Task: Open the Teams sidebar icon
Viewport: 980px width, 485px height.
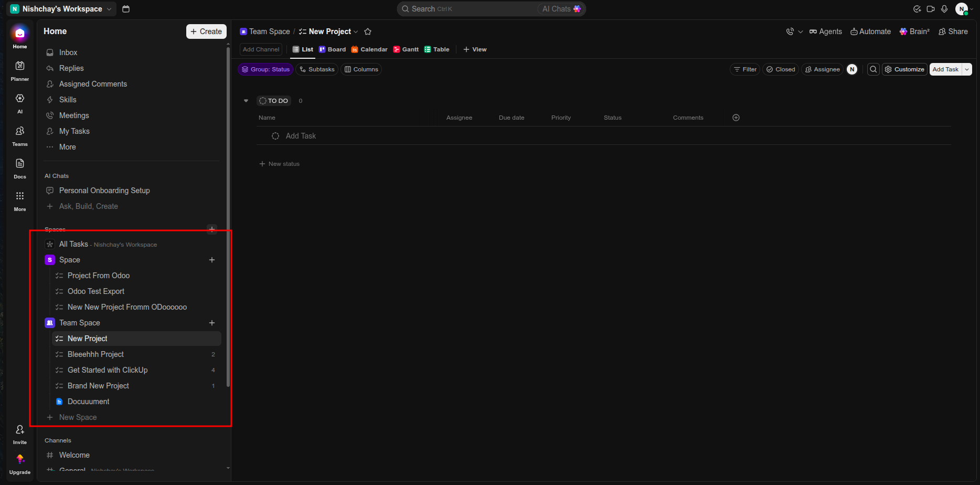Action: [20, 136]
